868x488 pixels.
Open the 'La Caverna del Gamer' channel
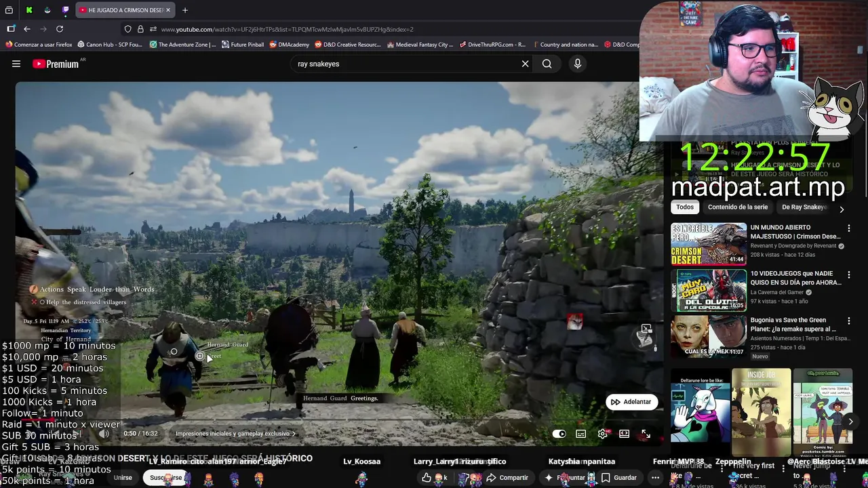coord(777,292)
